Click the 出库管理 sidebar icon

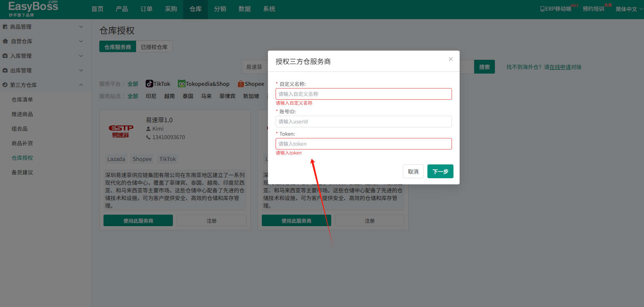click(x=5, y=71)
